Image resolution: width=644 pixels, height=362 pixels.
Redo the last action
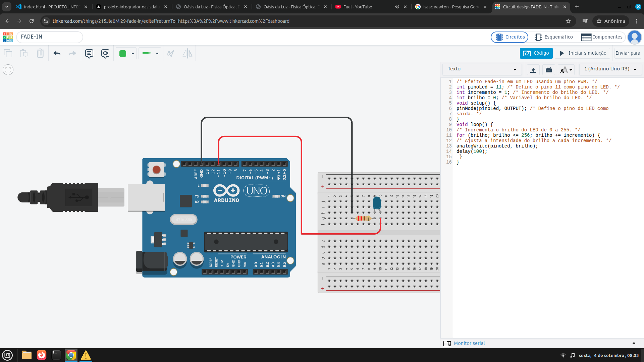coord(72,53)
